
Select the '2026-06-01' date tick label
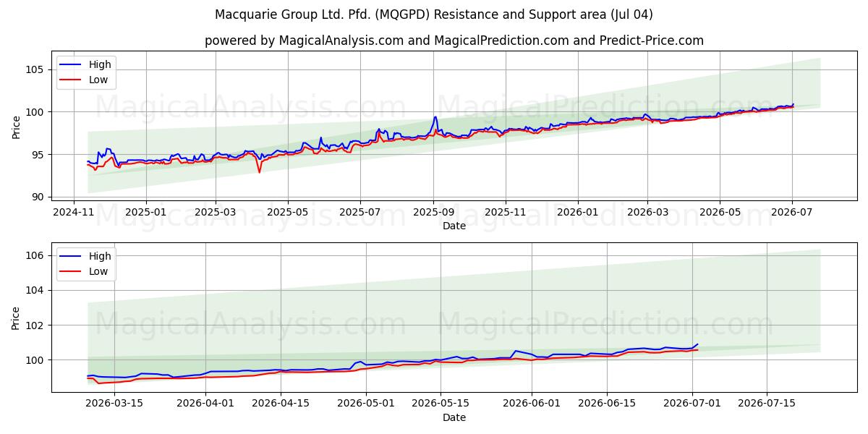coord(531,404)
